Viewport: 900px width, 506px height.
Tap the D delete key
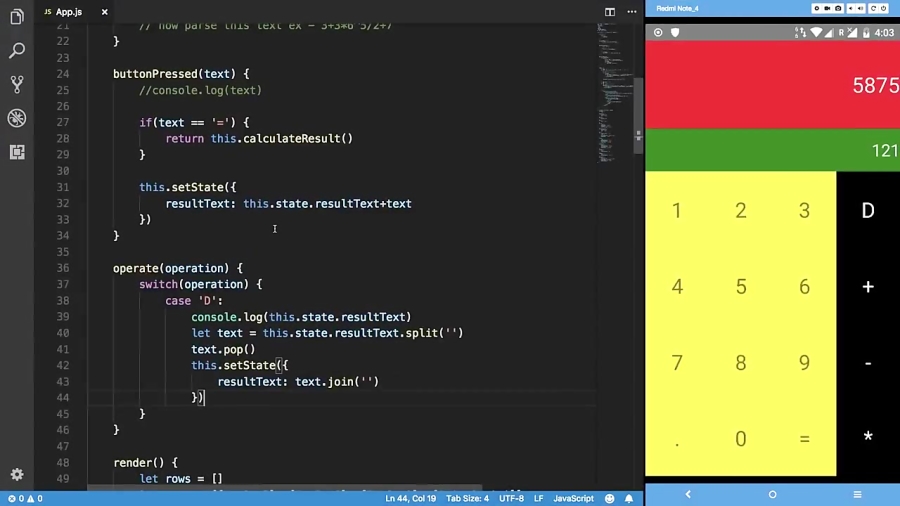pos(868,211)
